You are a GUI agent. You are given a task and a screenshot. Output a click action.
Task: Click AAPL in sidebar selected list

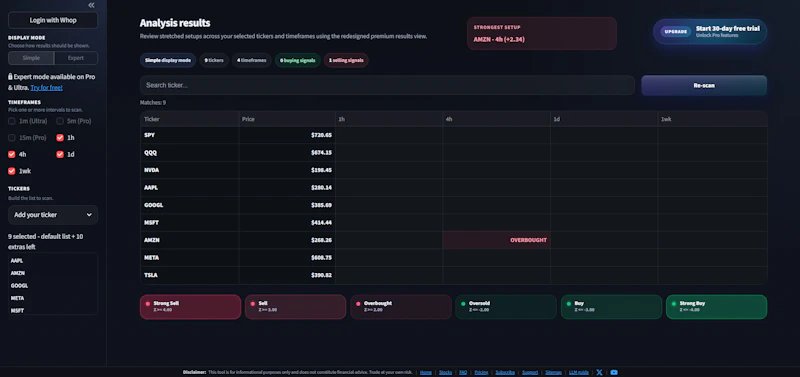(x=17, y=260)
